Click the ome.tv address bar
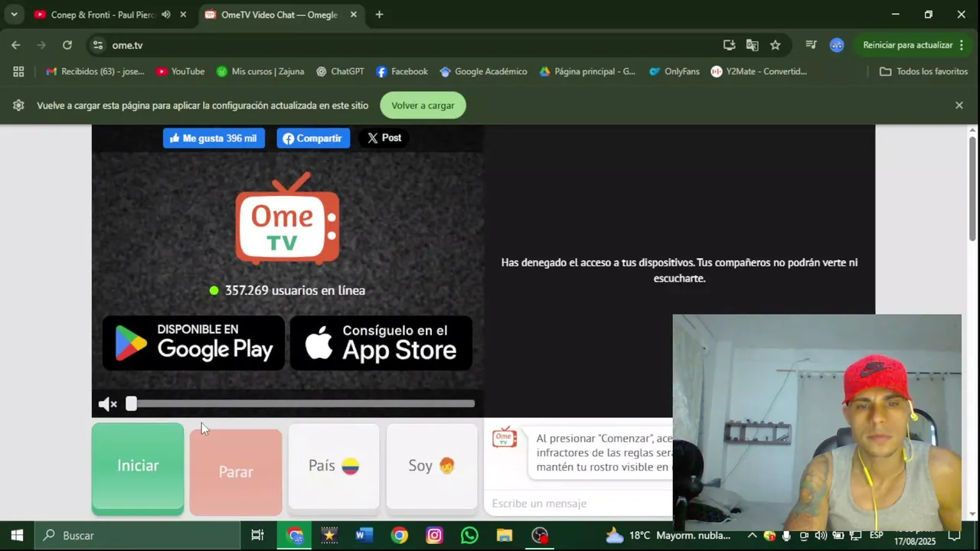 point(413,45)
